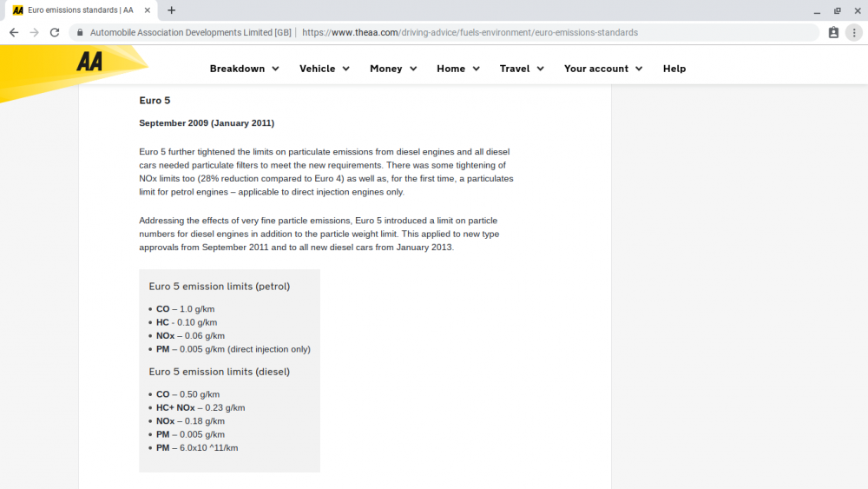The height and width of the screenshot is (489, 868).
Task: Open Your account menu
Action: (603, 69)
